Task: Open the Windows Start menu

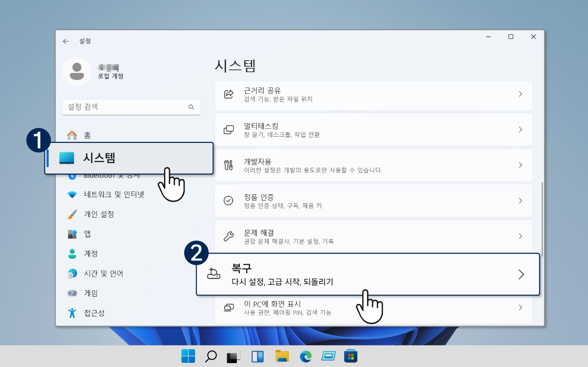Action: [188, 356]
